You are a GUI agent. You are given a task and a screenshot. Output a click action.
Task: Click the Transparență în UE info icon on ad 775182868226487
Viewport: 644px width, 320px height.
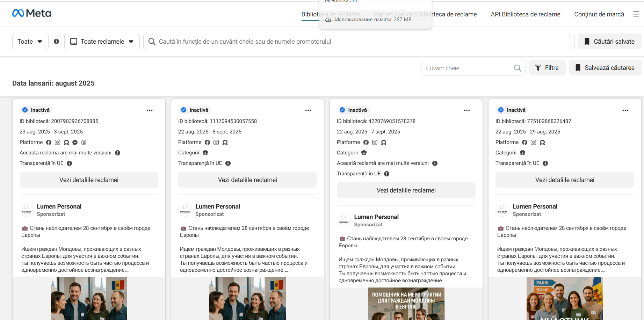click(545, 163)
